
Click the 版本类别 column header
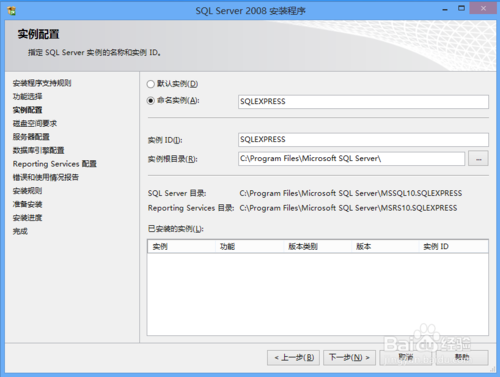pyautogui.click(x=318, y=247)
